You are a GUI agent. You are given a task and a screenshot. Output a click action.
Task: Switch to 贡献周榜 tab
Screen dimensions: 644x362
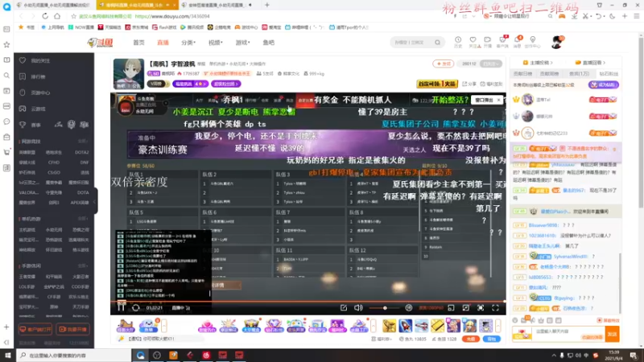click(x=550, y=74)
